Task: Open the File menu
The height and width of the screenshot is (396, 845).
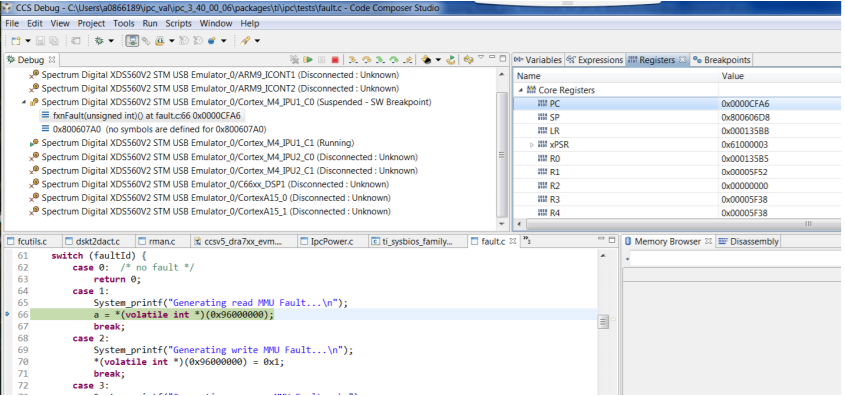Action: [12, 24]
